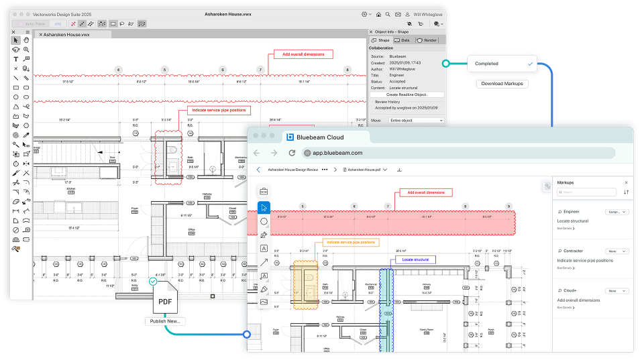Select the Callout tool in Vectorworks palette
Image resolution: width=644 pixels, height=362 pixels.
[26, 59]
